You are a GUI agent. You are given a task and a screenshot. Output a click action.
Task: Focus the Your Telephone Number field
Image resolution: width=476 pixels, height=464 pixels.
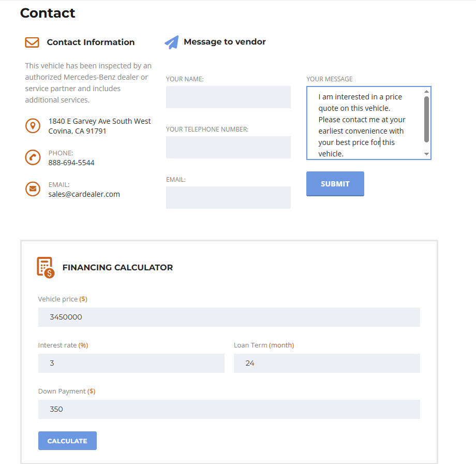click(228, 147)
